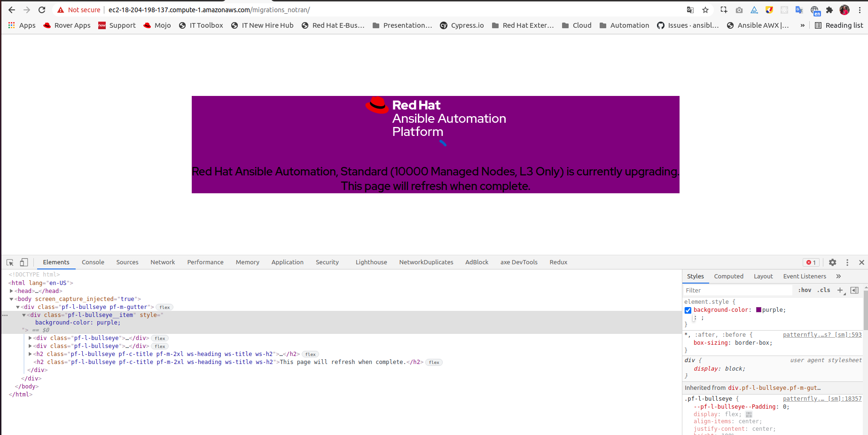Open the Network tab

pyautogui.click(x=163, y=262)
